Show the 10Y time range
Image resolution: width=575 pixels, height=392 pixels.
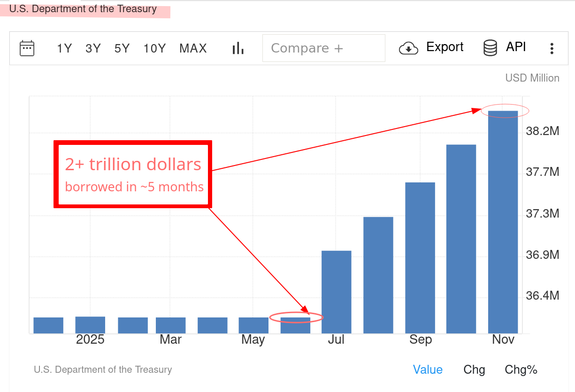154,48
